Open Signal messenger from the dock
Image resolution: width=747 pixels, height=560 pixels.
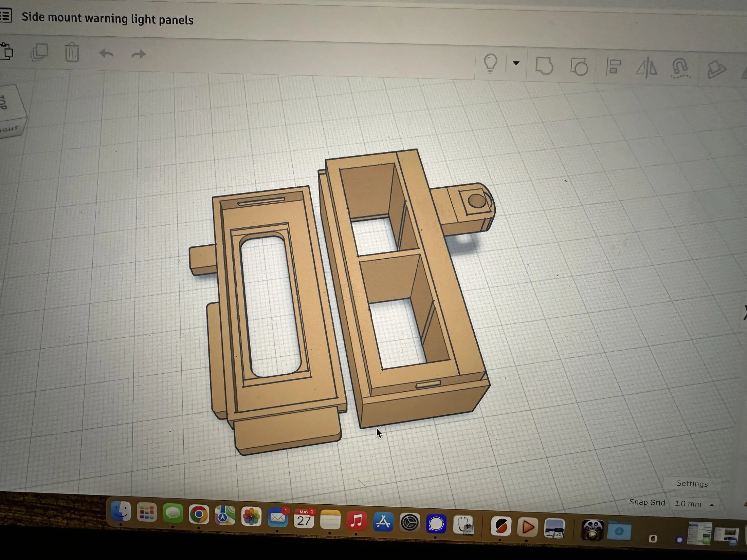[436, 524]
